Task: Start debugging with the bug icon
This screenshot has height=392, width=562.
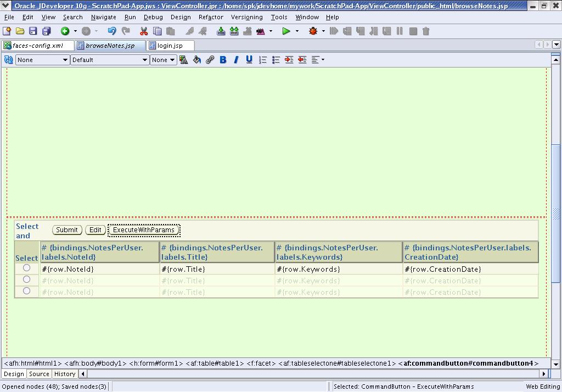Action: point(313,31)
